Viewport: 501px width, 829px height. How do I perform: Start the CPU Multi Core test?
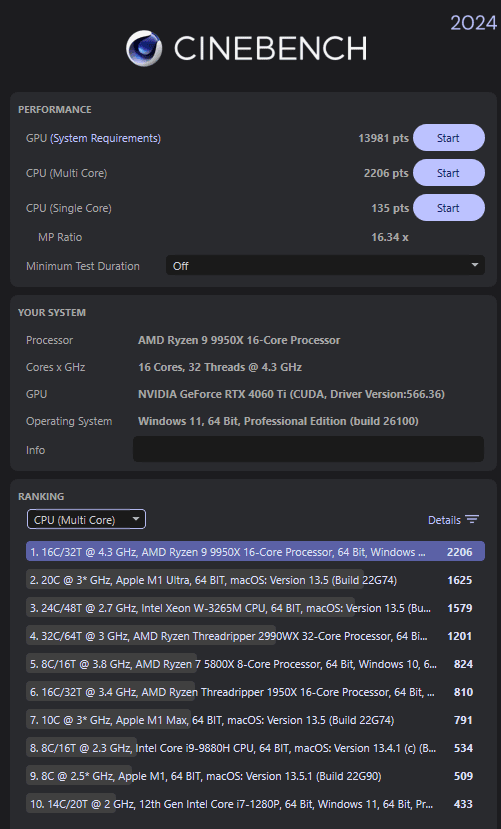(449, 173)
